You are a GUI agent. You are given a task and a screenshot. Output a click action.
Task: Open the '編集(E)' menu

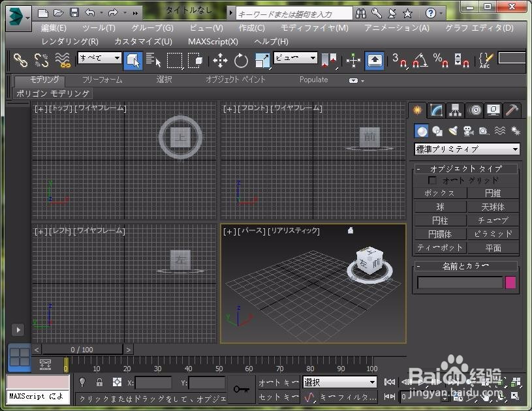tap(54, 28)
